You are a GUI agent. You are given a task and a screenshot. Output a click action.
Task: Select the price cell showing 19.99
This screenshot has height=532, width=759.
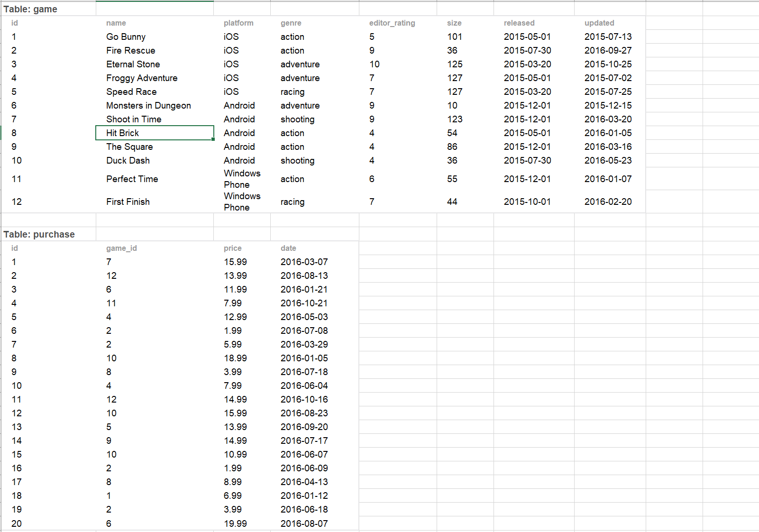[237, 523]
